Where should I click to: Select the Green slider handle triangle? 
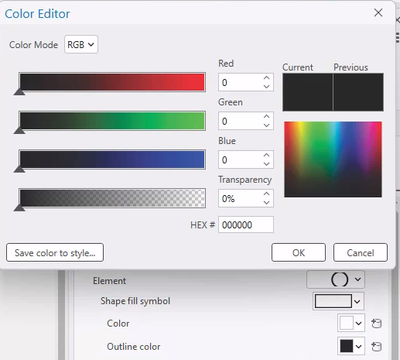click(19, 130)
